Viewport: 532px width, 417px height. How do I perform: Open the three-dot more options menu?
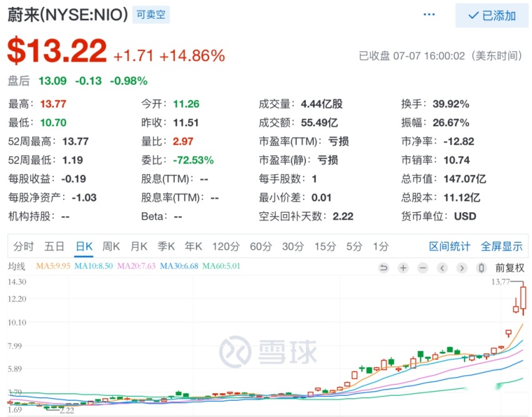point(429,14)
